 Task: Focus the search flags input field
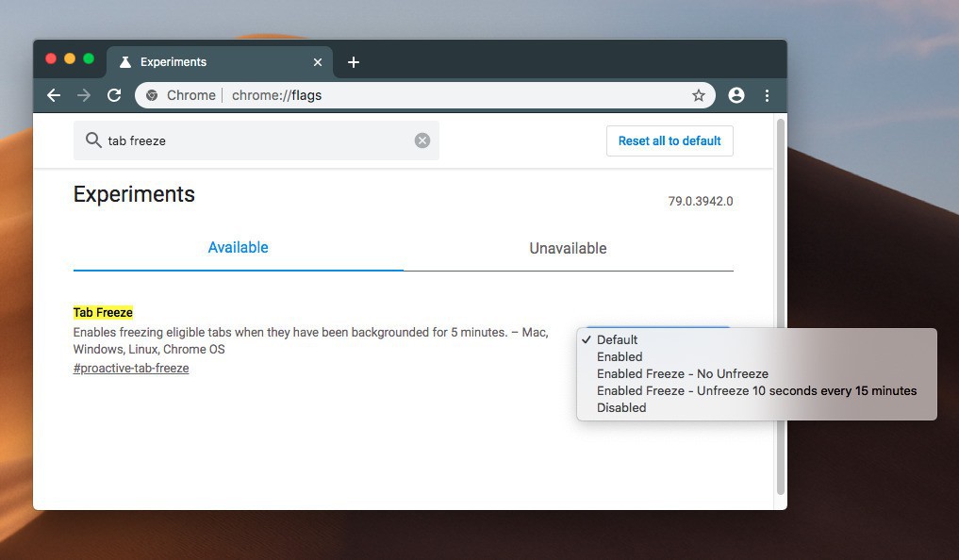(256, 140)
